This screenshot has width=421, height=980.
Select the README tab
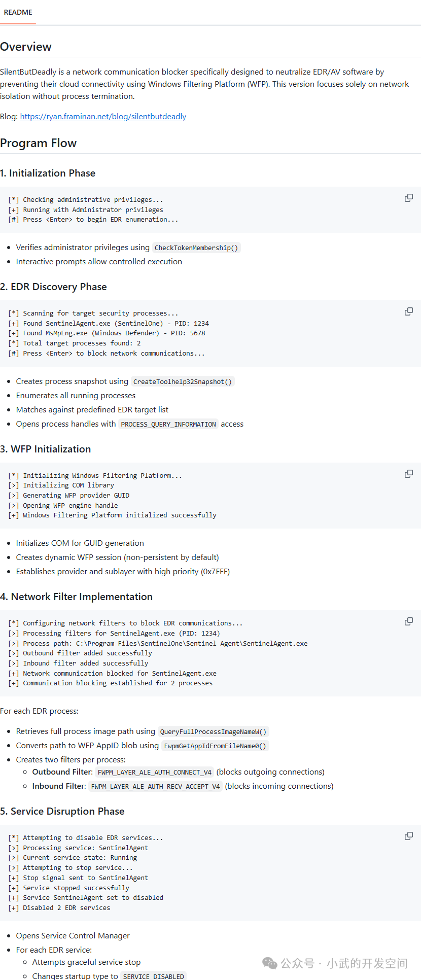tap(18, 12)
